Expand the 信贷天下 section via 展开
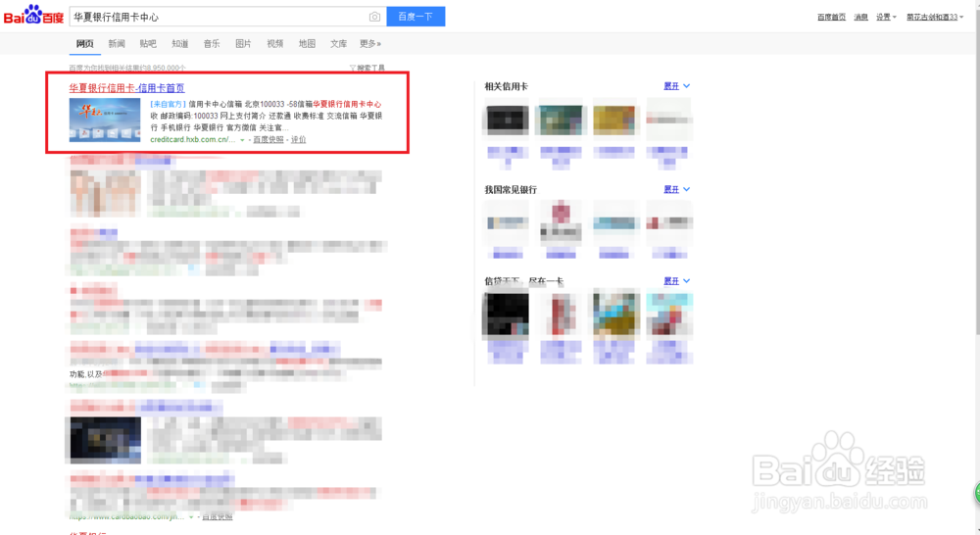The width and height of the screenshot is (980, 535). click(x=677, y=281)
